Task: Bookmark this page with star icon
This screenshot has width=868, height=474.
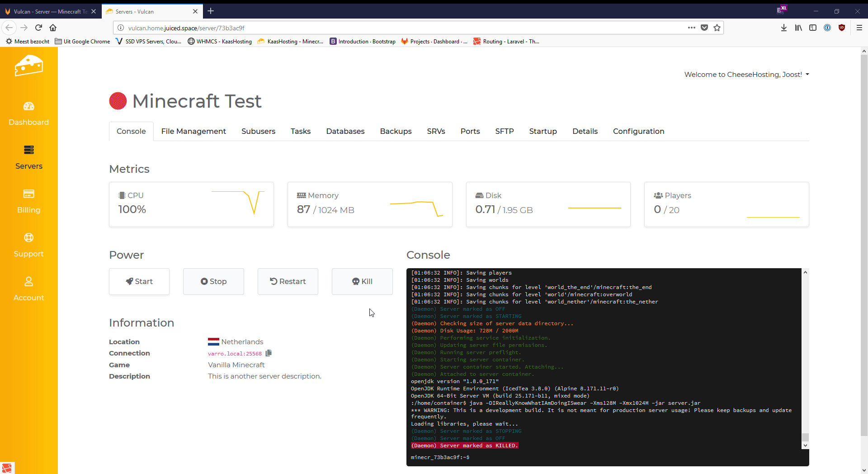Action: click(x=717, y=28)
